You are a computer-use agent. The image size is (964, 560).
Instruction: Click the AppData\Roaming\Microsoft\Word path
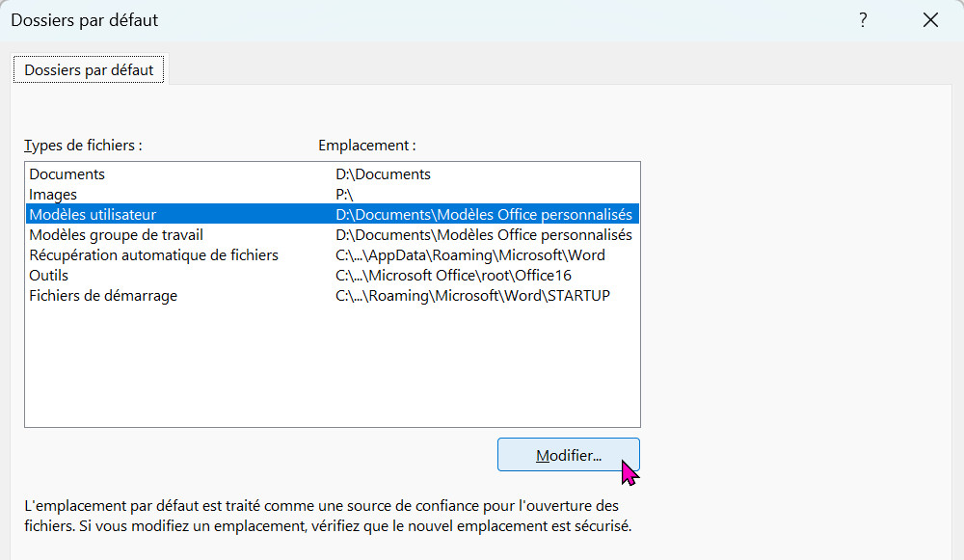tap(469, 255)
